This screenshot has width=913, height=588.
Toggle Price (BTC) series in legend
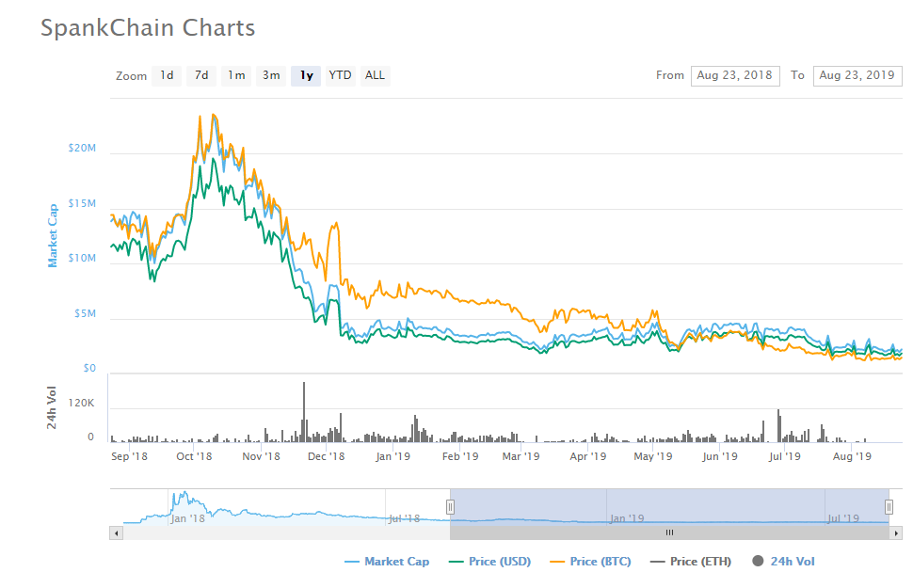point(590,562)
